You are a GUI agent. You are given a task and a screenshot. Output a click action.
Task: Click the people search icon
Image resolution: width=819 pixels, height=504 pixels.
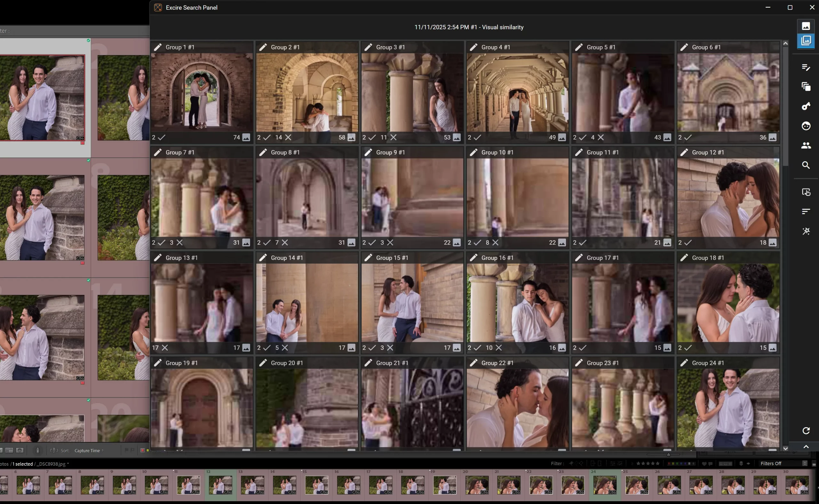point(806,145)
